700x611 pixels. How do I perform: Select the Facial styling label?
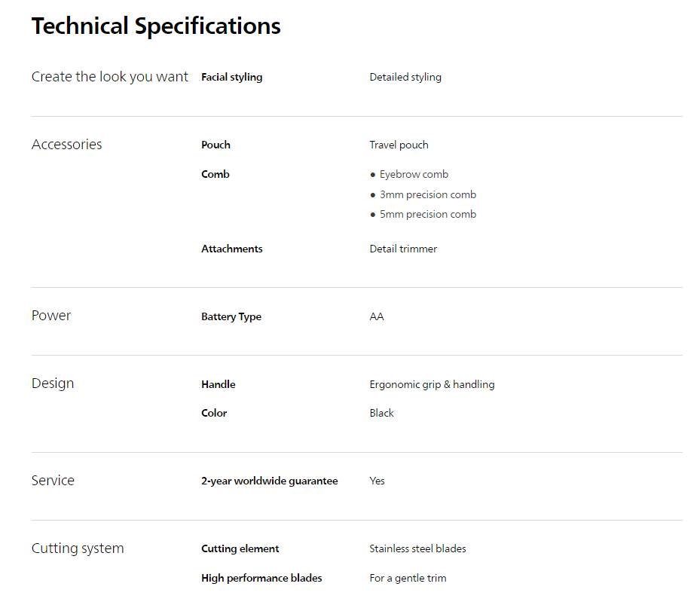coord(232,77)
